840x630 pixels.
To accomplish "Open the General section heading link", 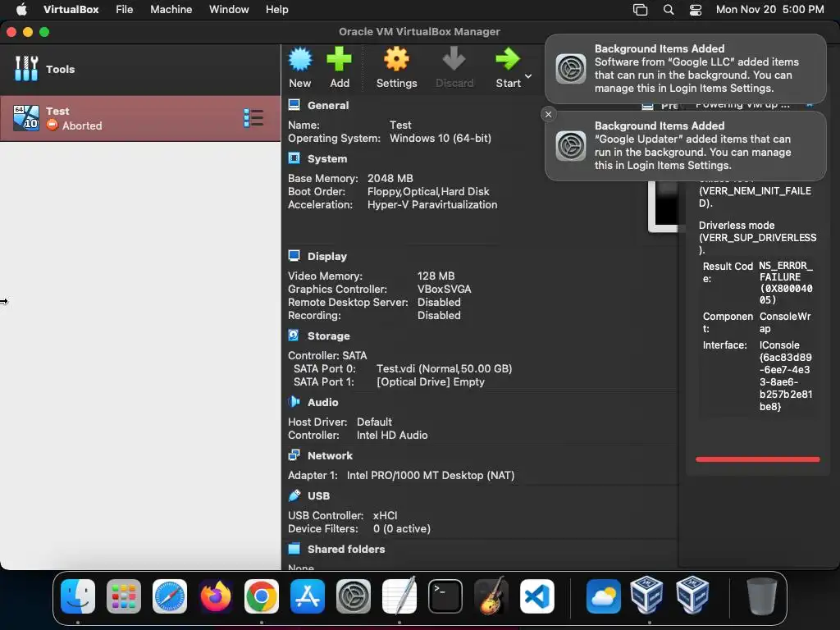I will pyautogui.click(x=328, y=106).
